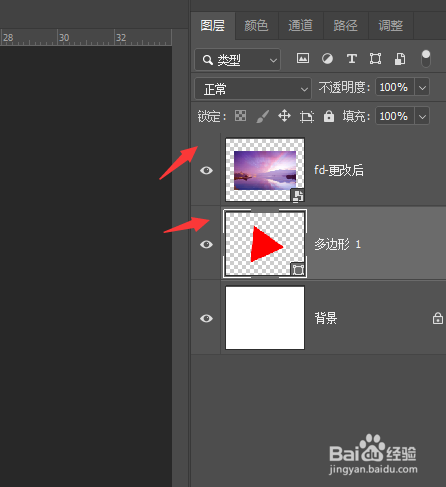The height and width of the screenshot is (487, 446).
Task: Hide the 多边形 1 layer
Action: pos(206,244)
